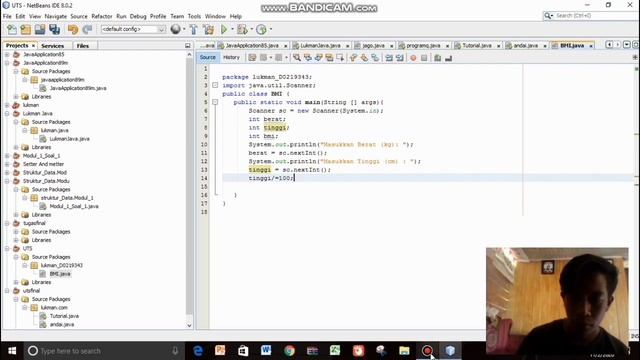Open the Tools menu
The height and width of the screenshot is (360, 640).
point(194,16)
